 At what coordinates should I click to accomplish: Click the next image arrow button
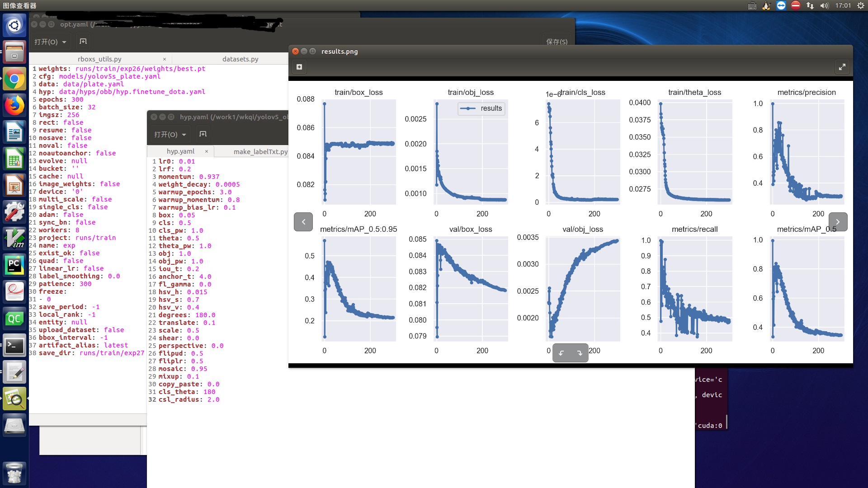(838, 222)
